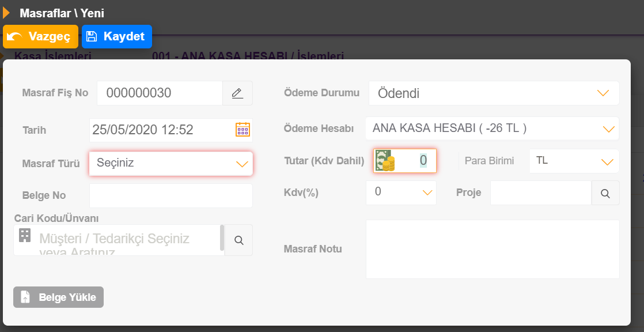The image size is (644, 332).
Task: Click the Ödeme Hesabı label
Action: (319, 129)
